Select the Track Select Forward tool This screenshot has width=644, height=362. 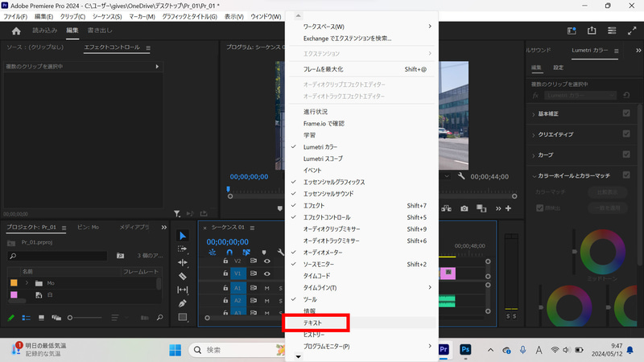pos(183,249)
